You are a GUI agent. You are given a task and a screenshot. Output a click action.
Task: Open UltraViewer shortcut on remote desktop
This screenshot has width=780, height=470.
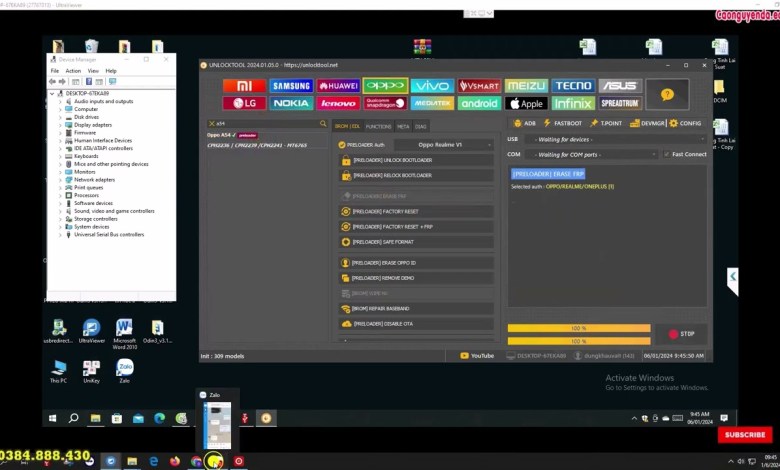(92, 332)
